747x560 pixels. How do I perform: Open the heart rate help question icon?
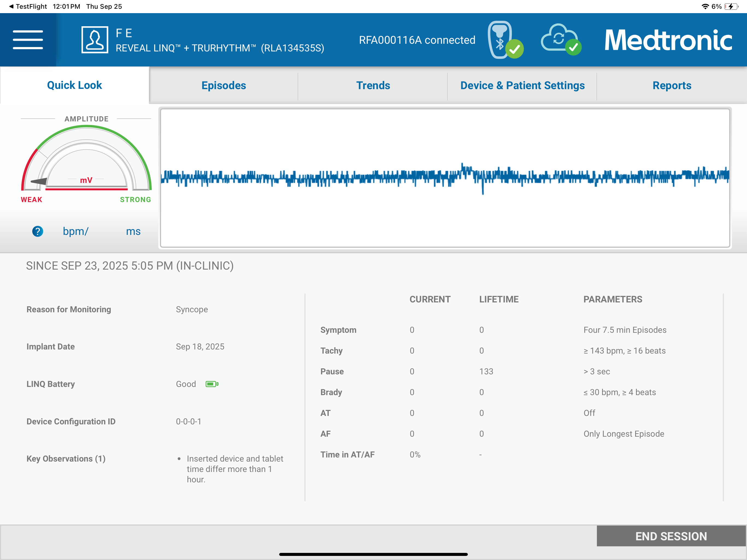[x=37, y=231]
